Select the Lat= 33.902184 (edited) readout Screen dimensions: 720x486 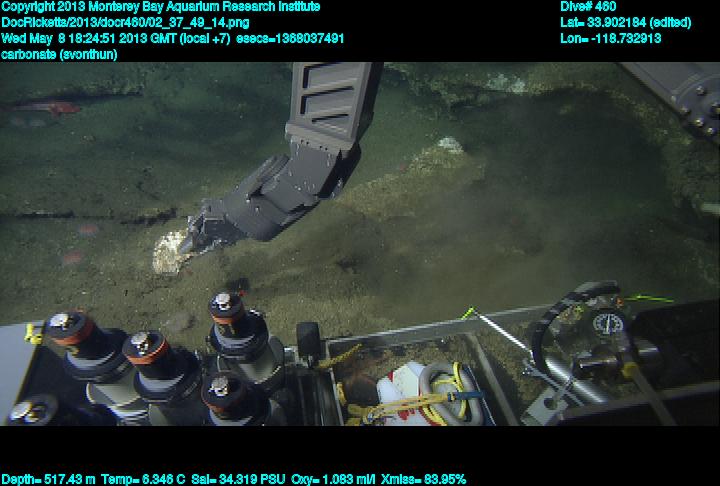pos(625,23)
